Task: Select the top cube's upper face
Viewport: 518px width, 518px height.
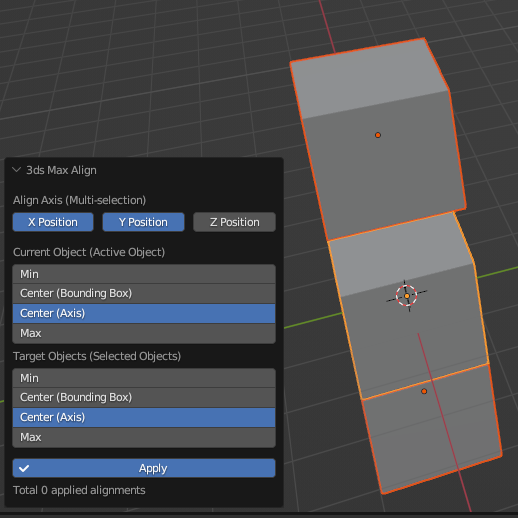Action: click(x=368, y=78)
